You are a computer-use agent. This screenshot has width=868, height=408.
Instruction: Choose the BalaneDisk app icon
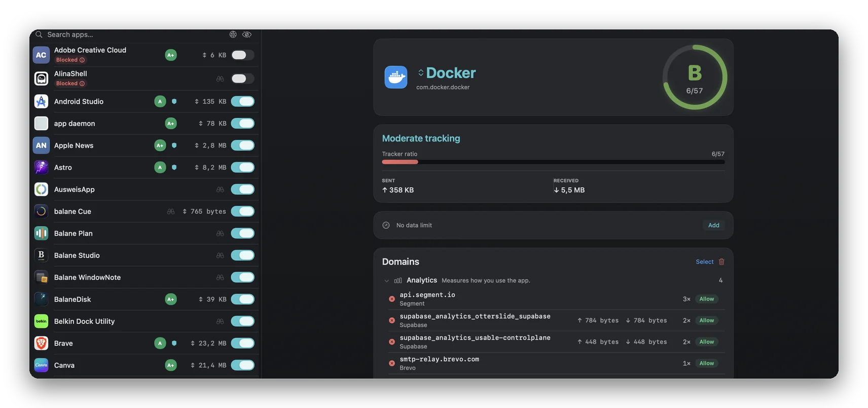point(41,299)
